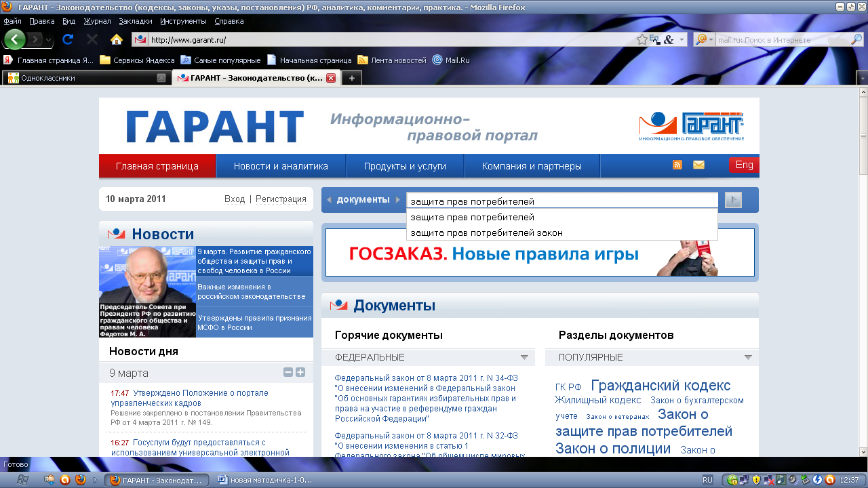Click the Garant company logo top right
The image size is (868, 488).
pyautogui.click(x=692, y=126)
